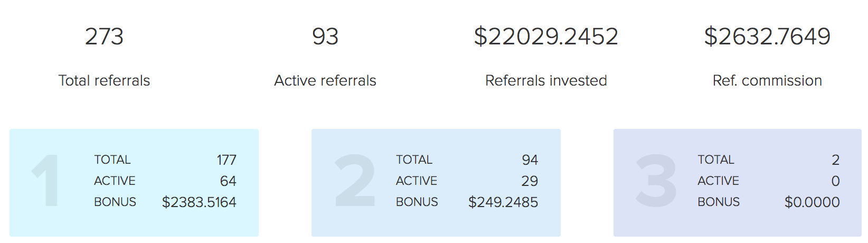Select the active referrals count 93

[325, 36]
